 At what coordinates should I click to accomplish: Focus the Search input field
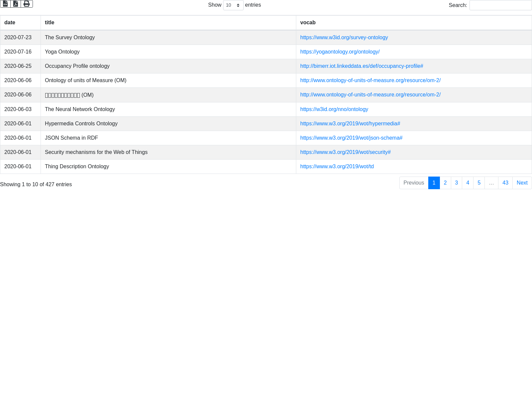pyautogui.click(x=500, y=5)
